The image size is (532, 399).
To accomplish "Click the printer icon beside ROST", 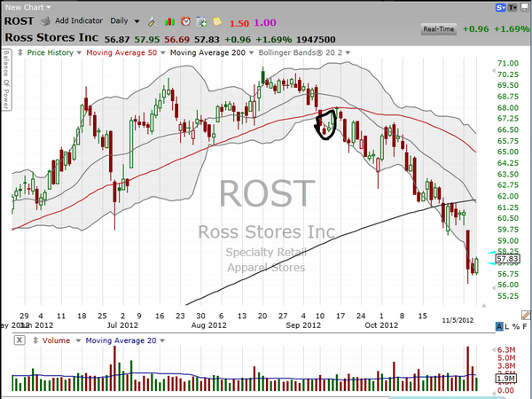I will pos(45,21).
